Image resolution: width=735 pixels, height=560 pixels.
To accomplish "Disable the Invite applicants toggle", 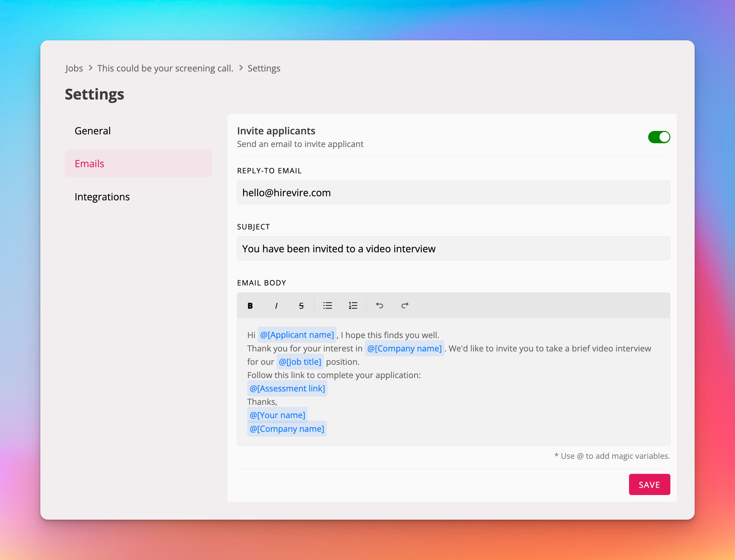I will point(659,137).
